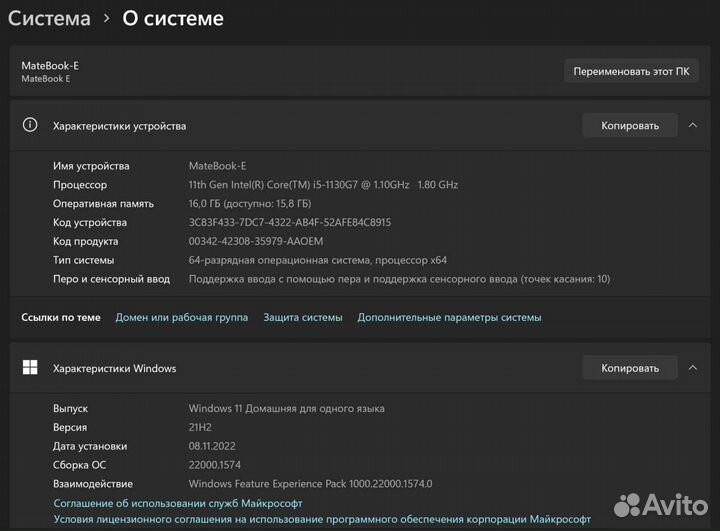
Task: Open the Домен или рабочая группа link
Action: tap(181, 317)
